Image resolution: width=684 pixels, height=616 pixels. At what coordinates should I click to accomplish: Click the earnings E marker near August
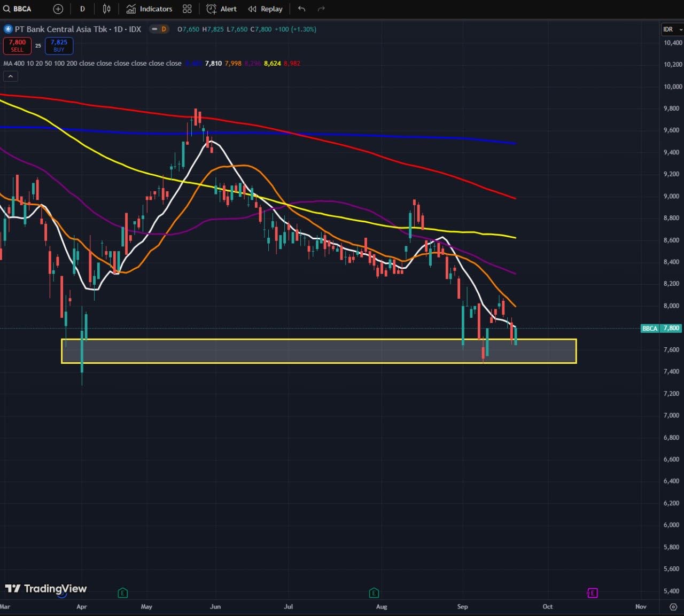click(374, 592)
